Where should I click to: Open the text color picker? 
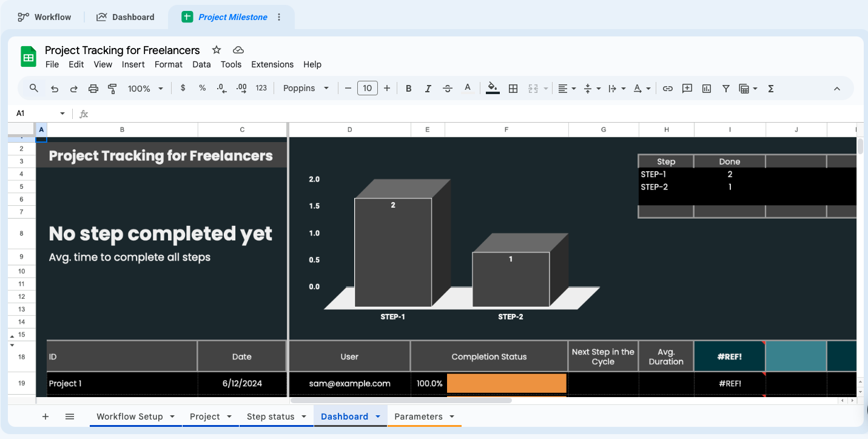tap(468, 88)
